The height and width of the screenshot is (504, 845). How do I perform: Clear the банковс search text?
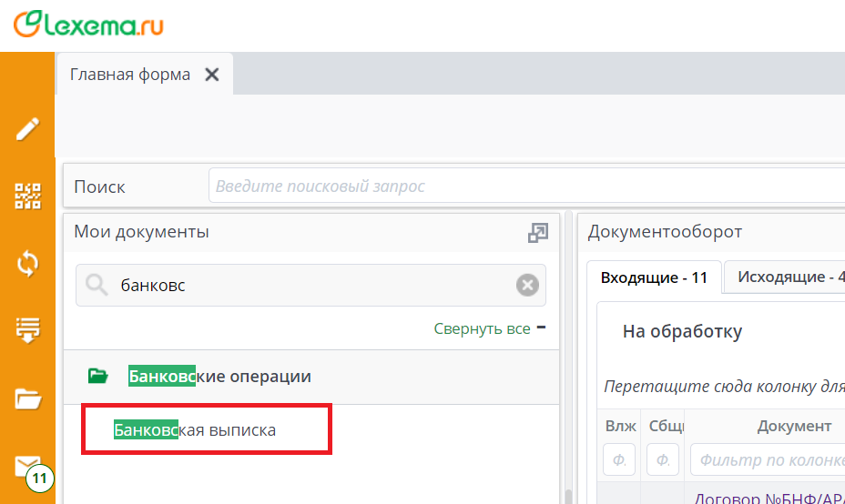pos(527,286)
